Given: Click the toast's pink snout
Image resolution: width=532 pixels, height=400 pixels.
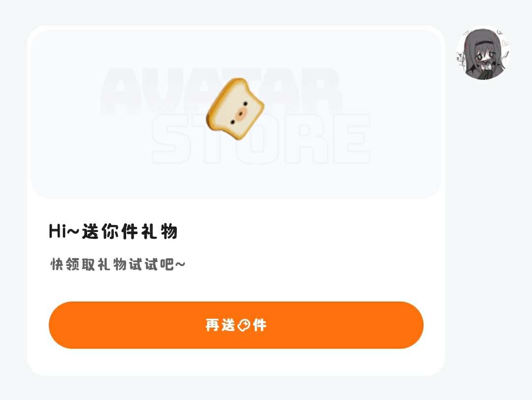Looking at the screenshot, I should click(x=241, y=114).
